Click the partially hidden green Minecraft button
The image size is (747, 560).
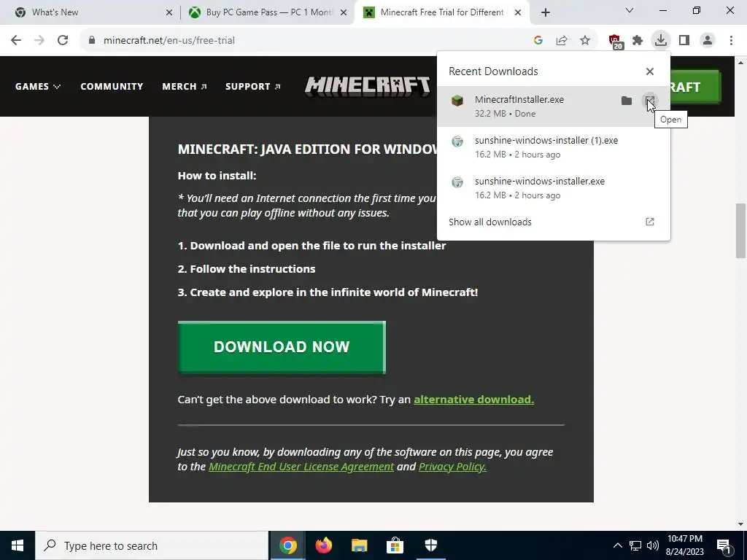coord(695,87)
